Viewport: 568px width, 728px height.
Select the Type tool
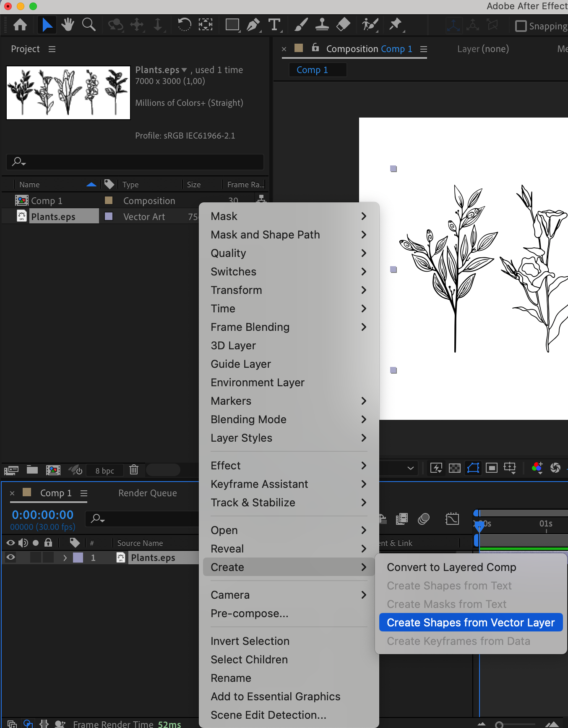coord(275,25)
